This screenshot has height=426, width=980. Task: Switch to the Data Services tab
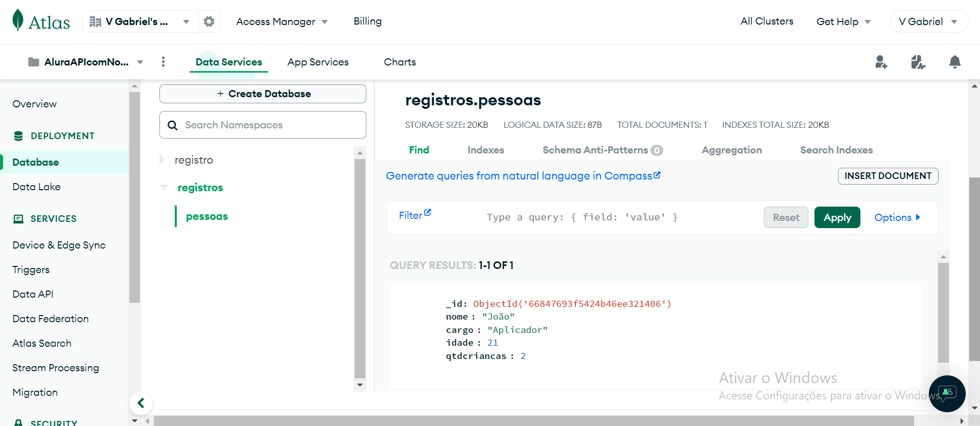(229, 62)
